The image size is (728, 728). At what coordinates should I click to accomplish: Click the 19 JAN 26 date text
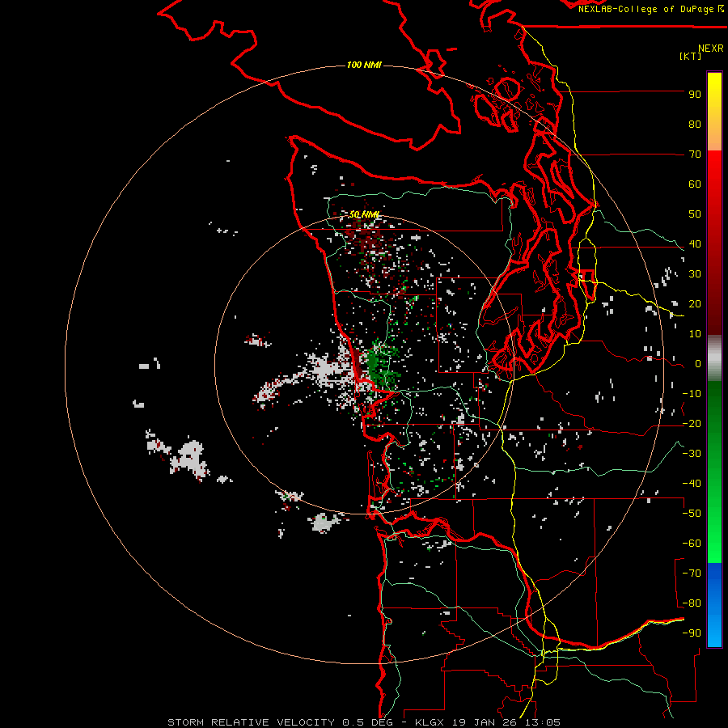[x=485, y=722]
